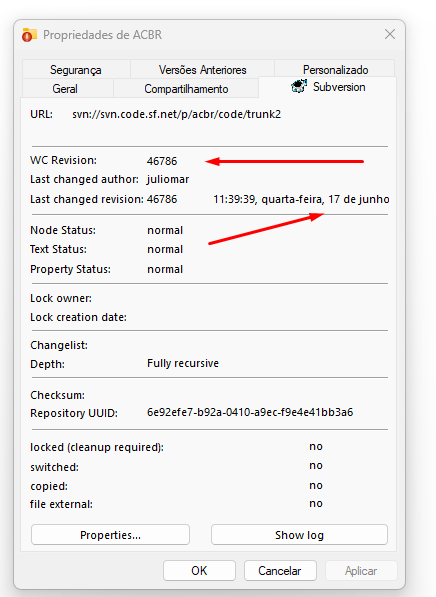This screenshot has width=436, height=597.
Task: Click the Fully recursive depth value
Action: pyautogui.click(x=183, y=363)
